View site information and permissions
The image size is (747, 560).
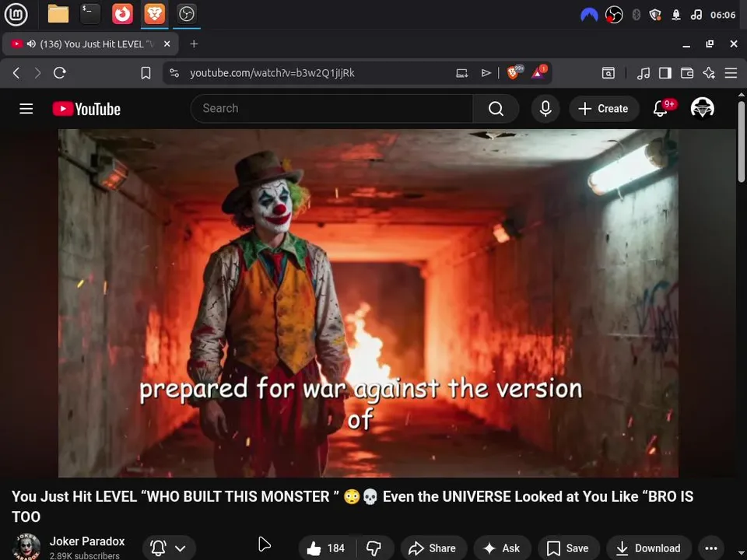coord(174,73)
